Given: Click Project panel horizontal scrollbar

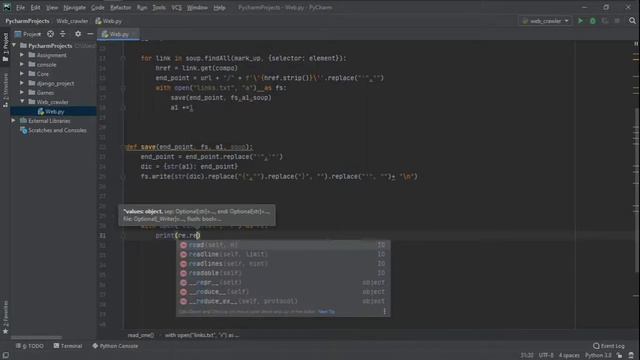Looking at the screenshot, I should click(x=36, y=338).
